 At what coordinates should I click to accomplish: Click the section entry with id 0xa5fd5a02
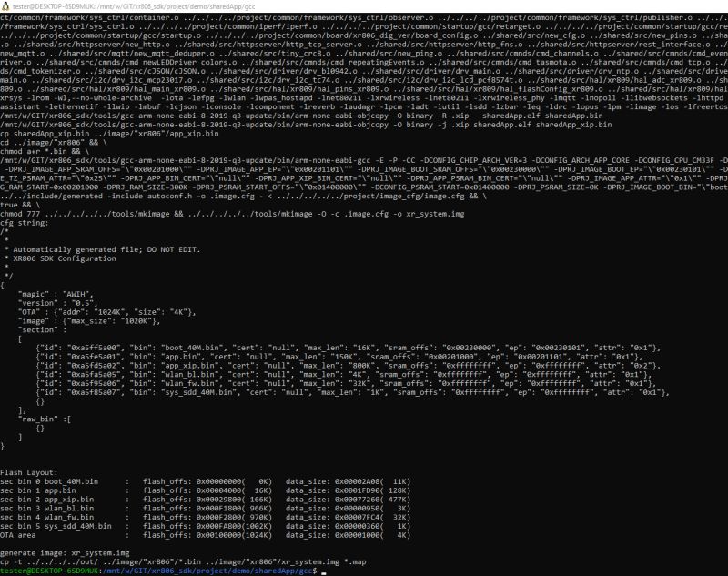[348, 365]
